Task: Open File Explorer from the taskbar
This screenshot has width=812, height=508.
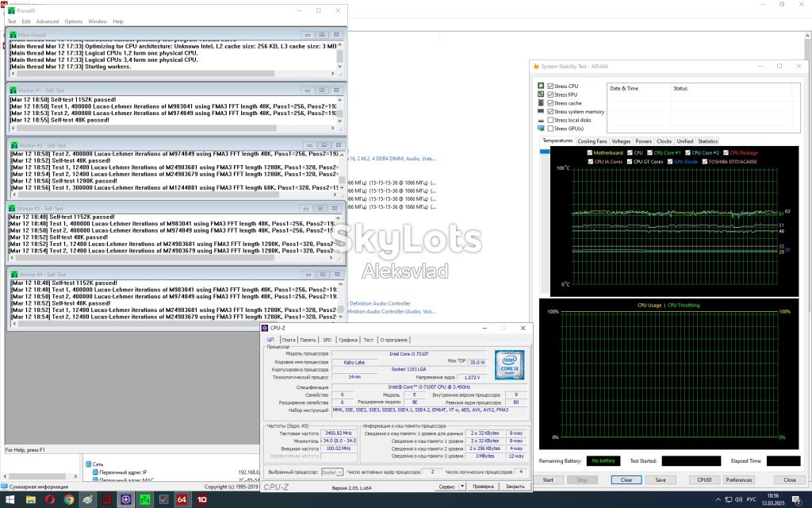Action: point(31,500)
